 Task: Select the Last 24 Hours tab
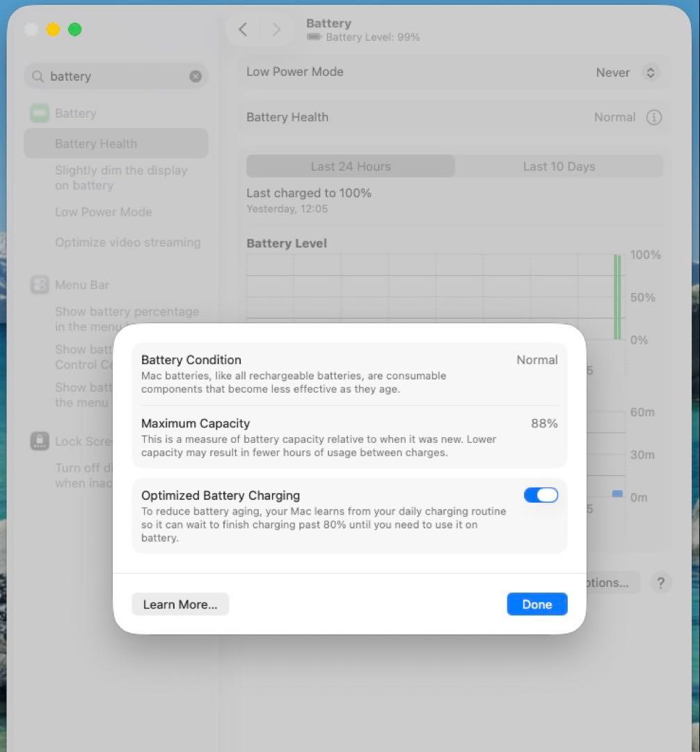pyautogui.click(x=351, y=166)
